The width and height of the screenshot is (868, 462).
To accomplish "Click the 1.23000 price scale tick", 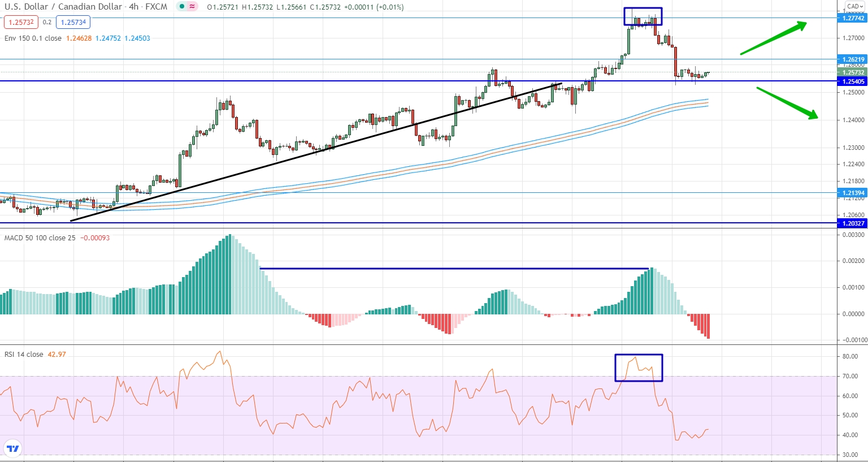I will click(853, 148).
